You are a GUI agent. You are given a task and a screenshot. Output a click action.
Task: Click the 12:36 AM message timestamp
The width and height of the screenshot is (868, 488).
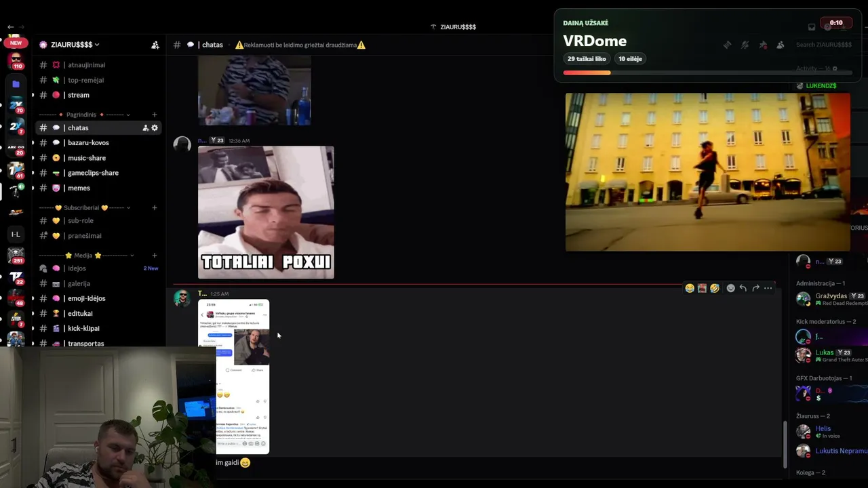pos(239,141)
